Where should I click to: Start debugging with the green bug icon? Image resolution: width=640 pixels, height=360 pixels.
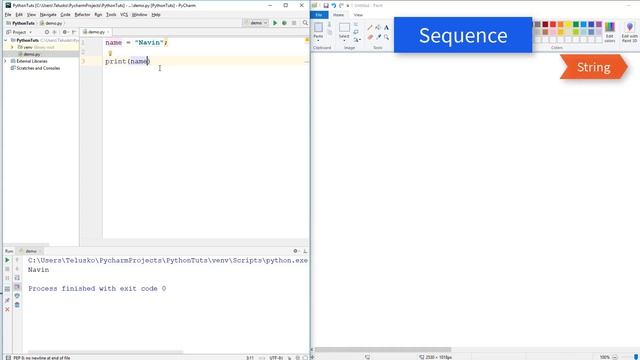[284, 23]
